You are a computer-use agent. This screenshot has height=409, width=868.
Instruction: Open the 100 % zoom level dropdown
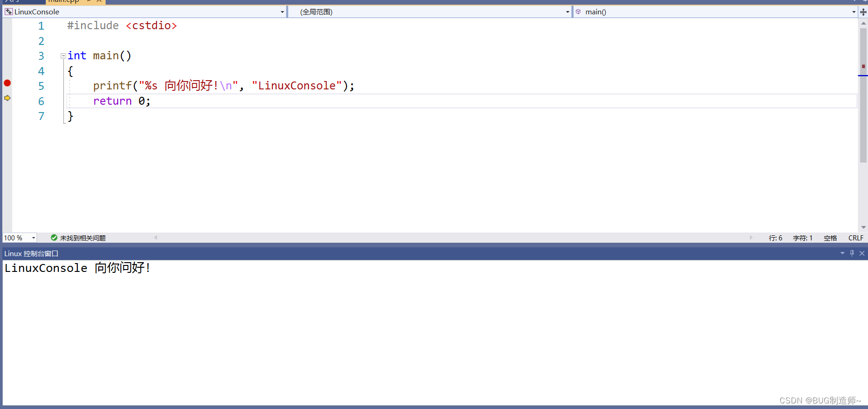coord(33,238)
